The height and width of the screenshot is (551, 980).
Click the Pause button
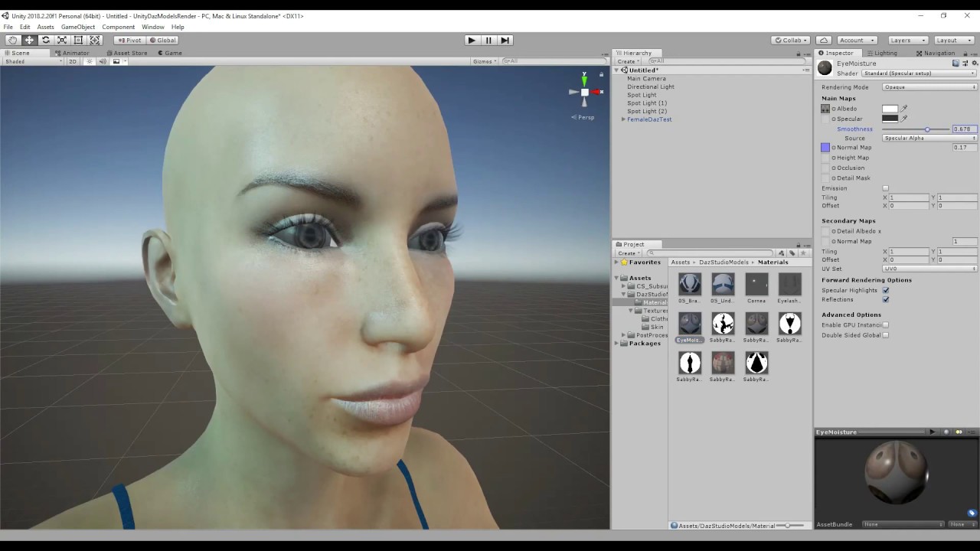point(488,40)
